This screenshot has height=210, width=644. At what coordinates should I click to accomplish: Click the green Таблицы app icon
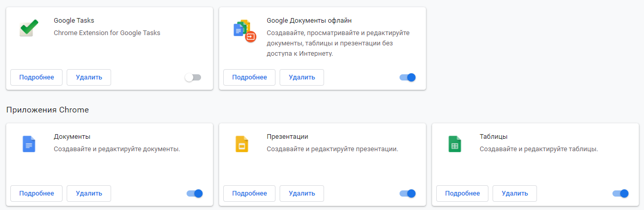click(454, 144)
